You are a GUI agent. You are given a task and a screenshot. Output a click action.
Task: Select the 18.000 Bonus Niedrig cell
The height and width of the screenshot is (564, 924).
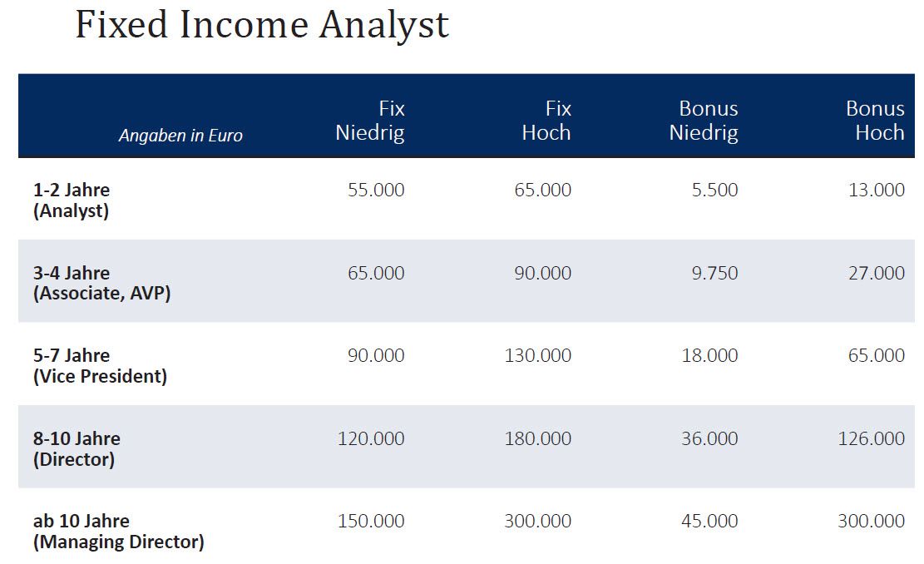[x=709, y=355]
